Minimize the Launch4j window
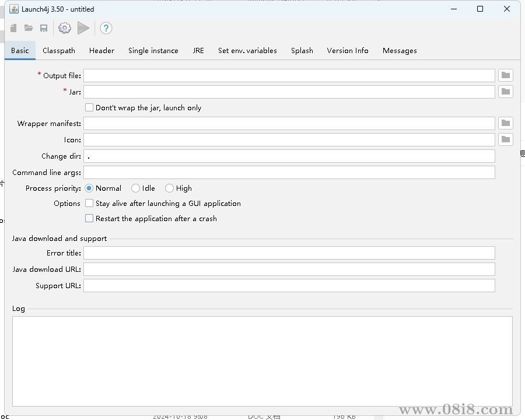 (454, 9)
